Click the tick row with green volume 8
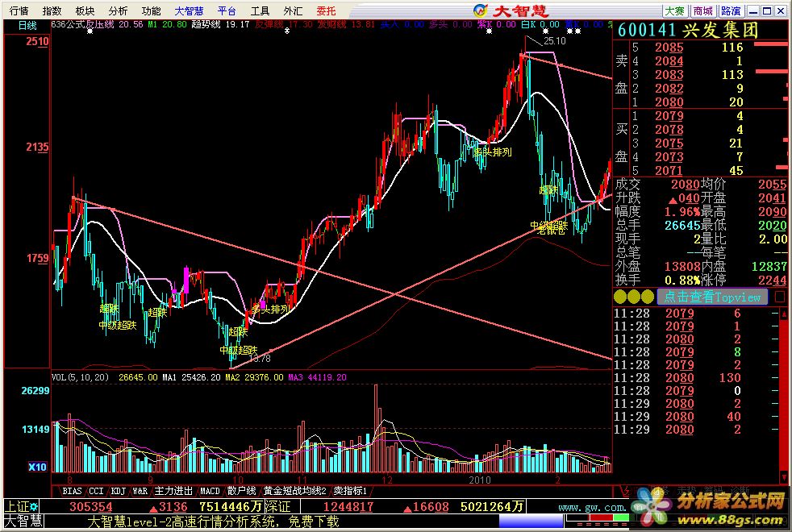Screen dimensions: 792x532 (x=697, y=351)
